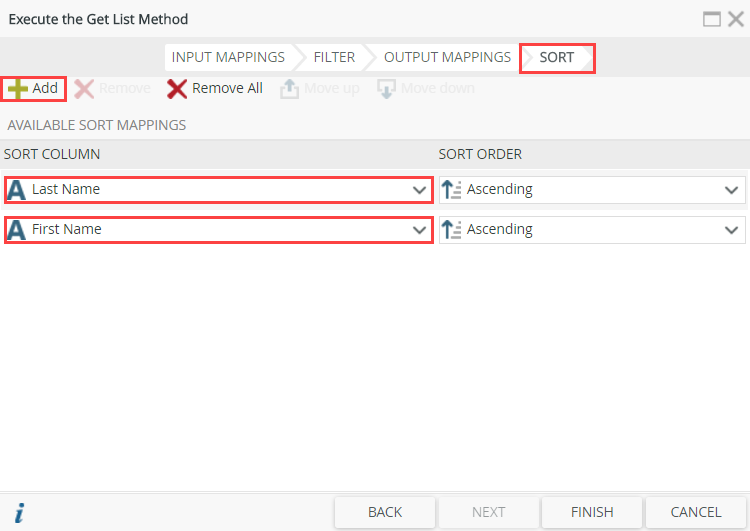Click Ascending text in the Last Name row
Viewport: 750px width, 531px height.
pos(500,190)
